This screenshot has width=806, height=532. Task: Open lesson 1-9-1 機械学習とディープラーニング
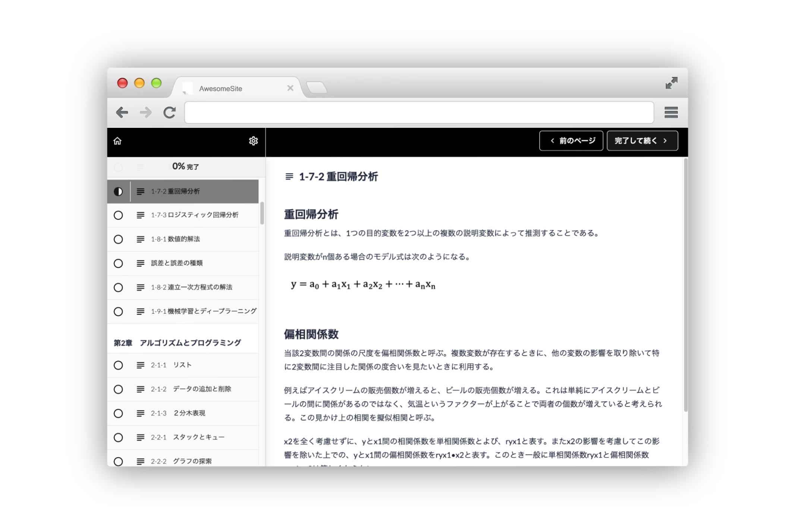coord(183,311)
